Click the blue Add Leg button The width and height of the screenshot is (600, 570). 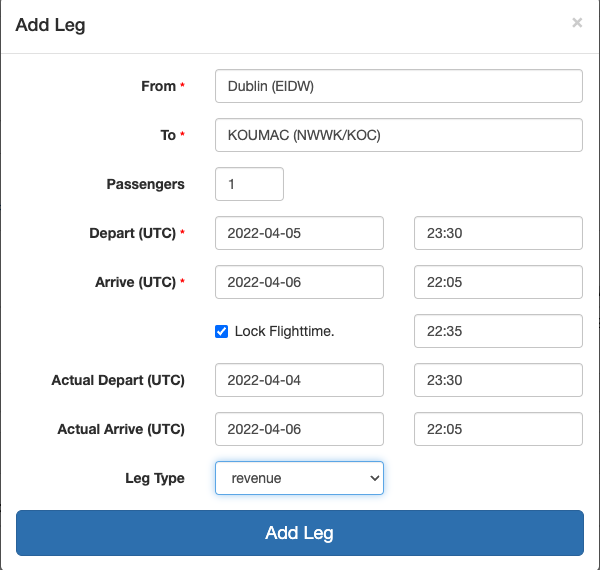299,533
